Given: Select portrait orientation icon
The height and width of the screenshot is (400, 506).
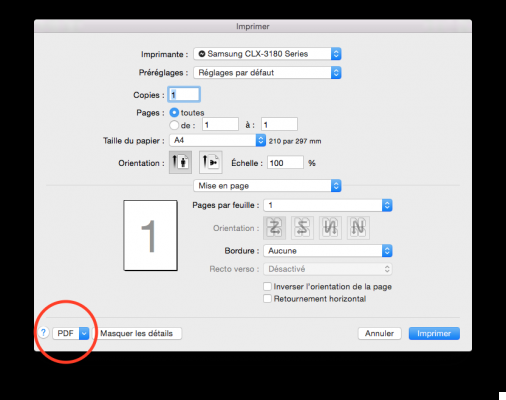Looking at the screenshot, I should click(x=180, y=162).
